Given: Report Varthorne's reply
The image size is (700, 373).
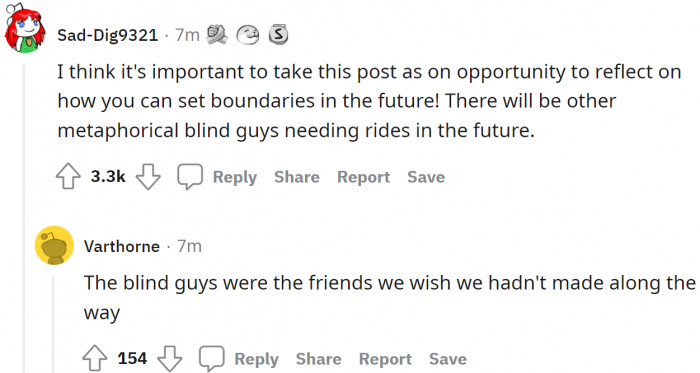Looking at the screenshot, I should pyautogui.click(x=385, y=359).
